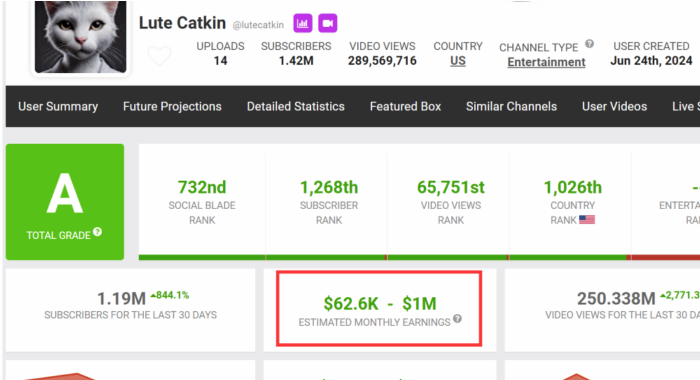Click the 1,026th country rank
This screenshot has height=380, width=700.
573,187
